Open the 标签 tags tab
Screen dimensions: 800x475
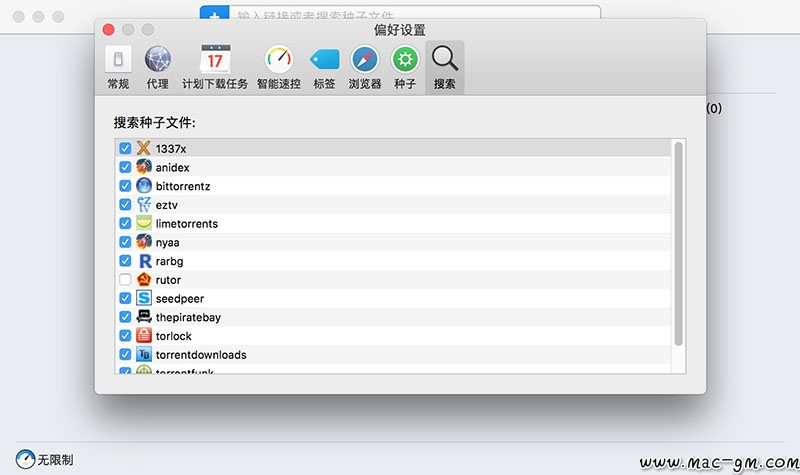pyautogui.click(x=324, y=68)
